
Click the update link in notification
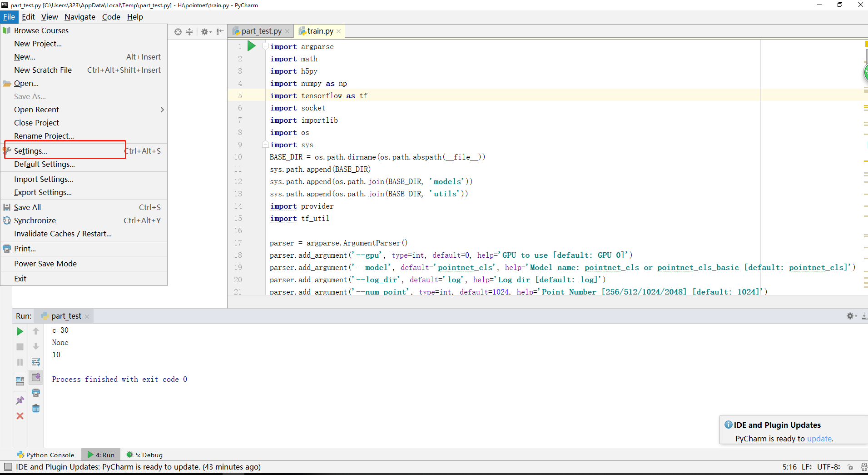[819, 439]
